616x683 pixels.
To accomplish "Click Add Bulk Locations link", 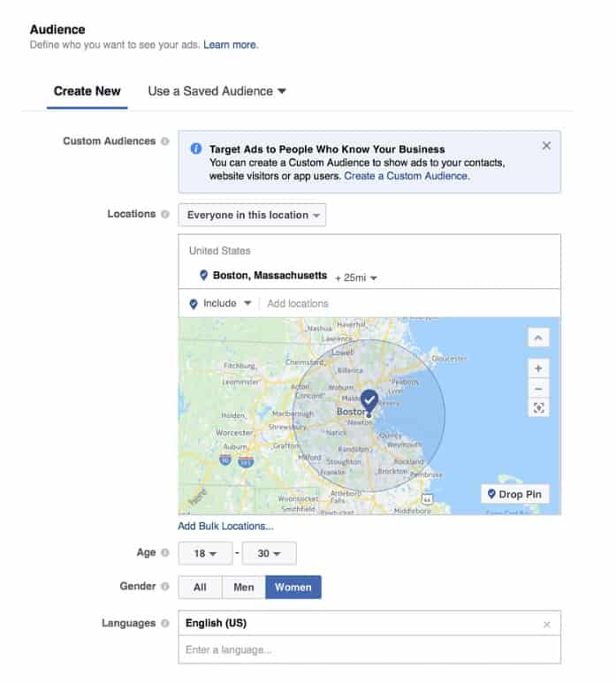I will (x=225, y=527).
